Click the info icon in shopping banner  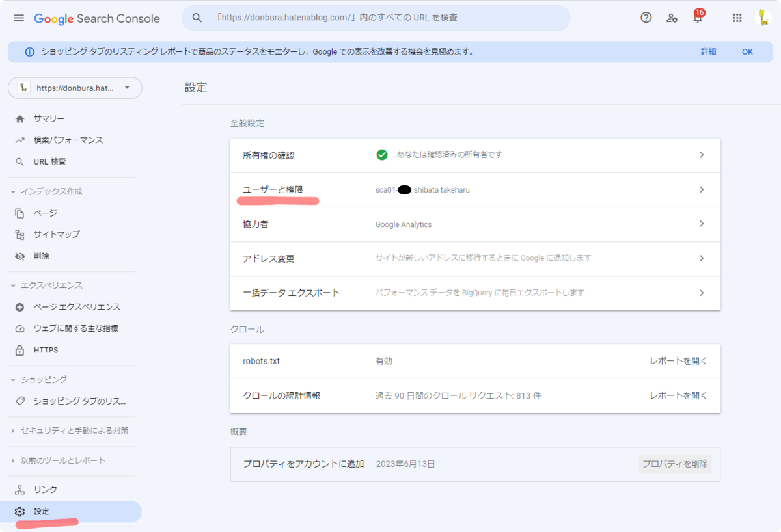[29, 52]
